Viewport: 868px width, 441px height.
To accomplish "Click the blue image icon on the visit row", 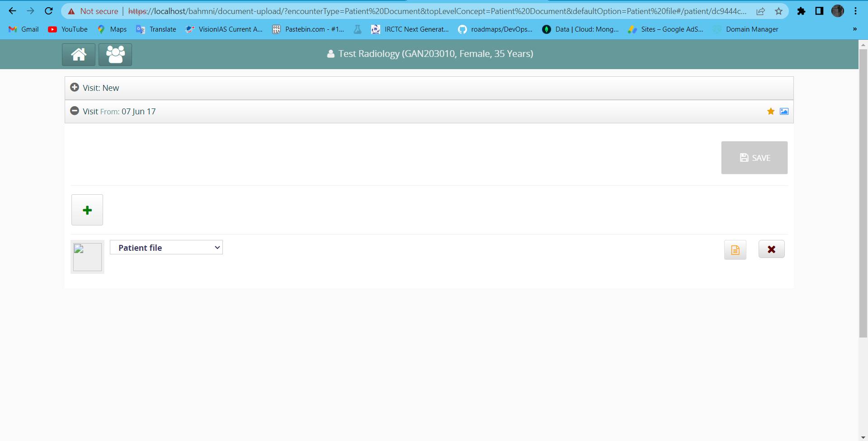I will click(x=784, y=111).
